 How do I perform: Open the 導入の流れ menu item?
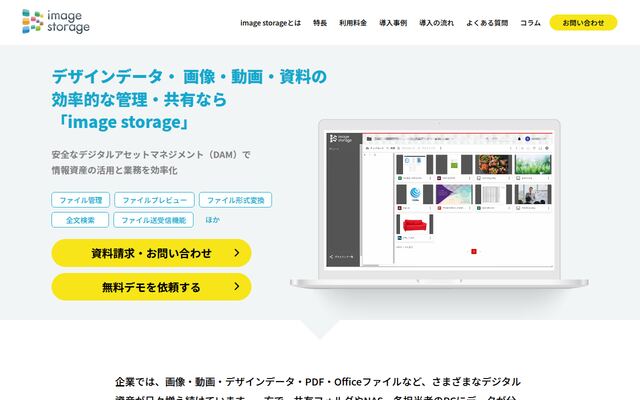(436, 23)
